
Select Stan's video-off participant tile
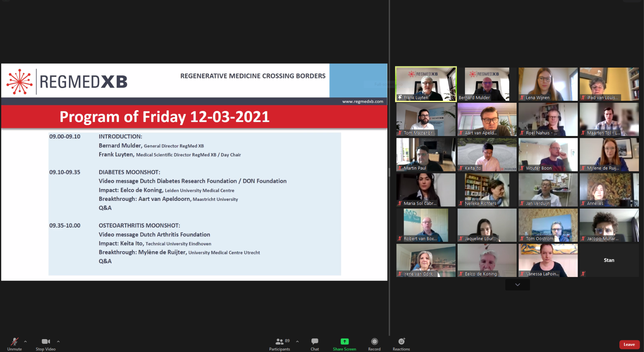pyautogui.click(x=609, y=260)
